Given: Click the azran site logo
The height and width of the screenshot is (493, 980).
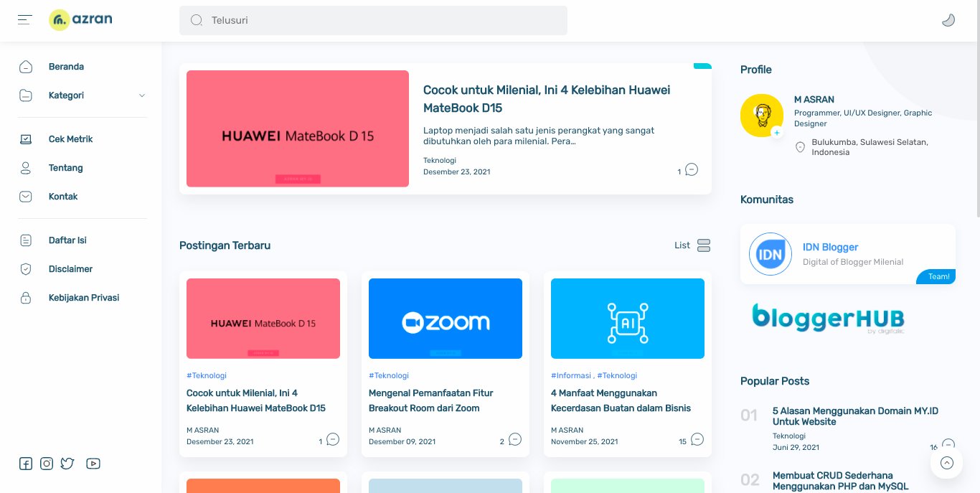Looking at the screenshot, I should pyautogui.click(x=81, y=20).
